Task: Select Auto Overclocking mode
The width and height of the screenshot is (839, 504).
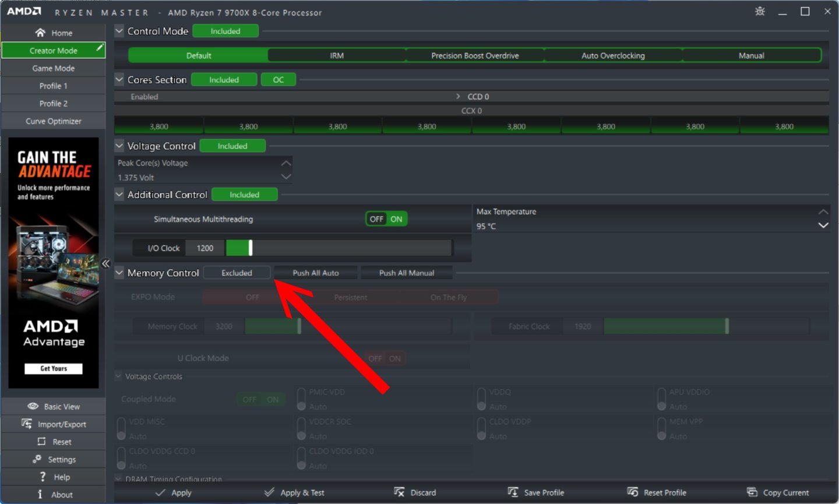Action: click(x=613, y=55)
